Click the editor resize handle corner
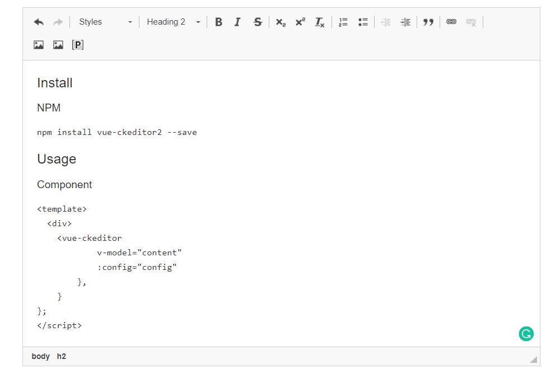The width and height of the screenshot is (560, 392). point(534,360)
